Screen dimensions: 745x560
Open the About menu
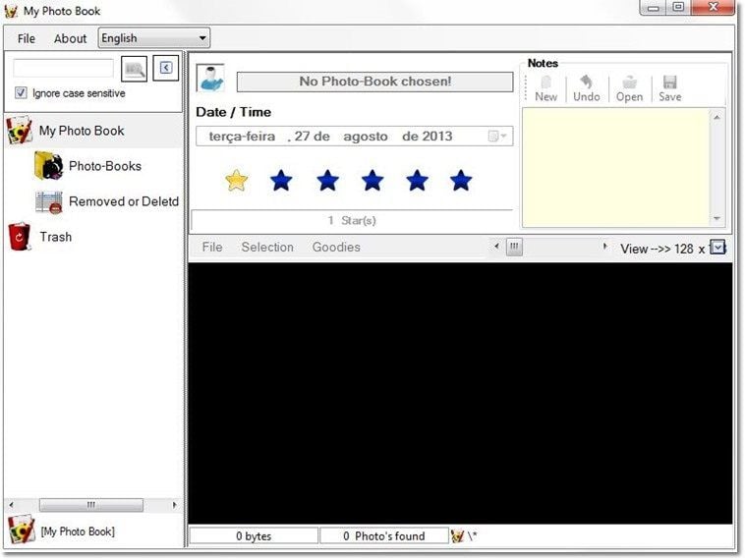tap(70, 38)
